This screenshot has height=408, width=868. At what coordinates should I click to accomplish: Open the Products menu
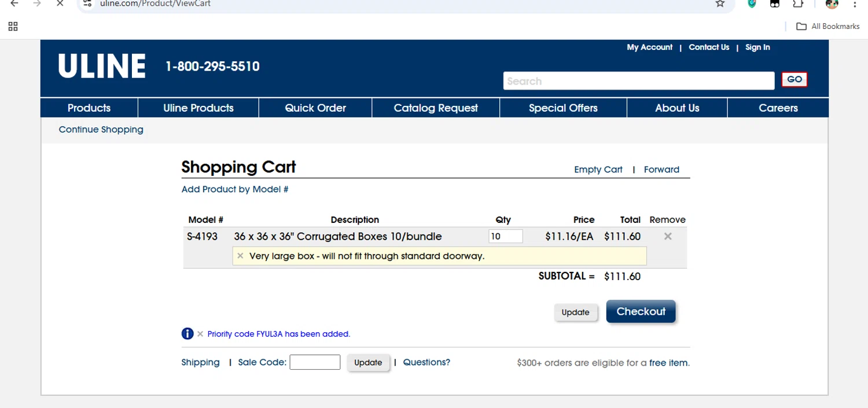pos(89,108)
